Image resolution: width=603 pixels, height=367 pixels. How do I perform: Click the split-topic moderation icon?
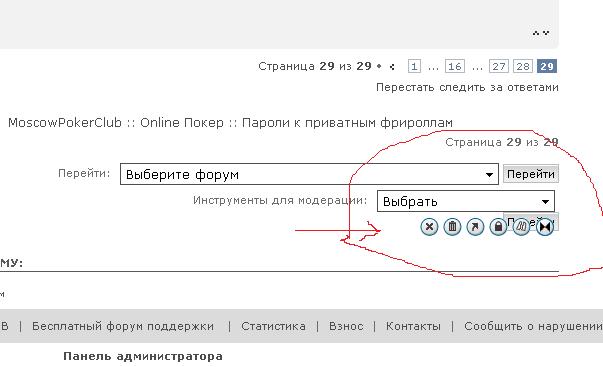521,227
